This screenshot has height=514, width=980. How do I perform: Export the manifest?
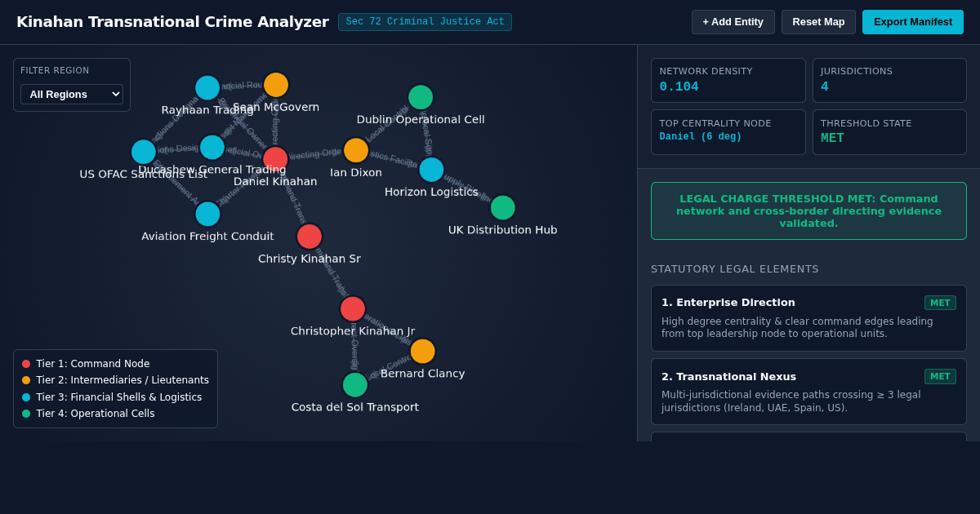pyautogui.click(x=912, y=22)
